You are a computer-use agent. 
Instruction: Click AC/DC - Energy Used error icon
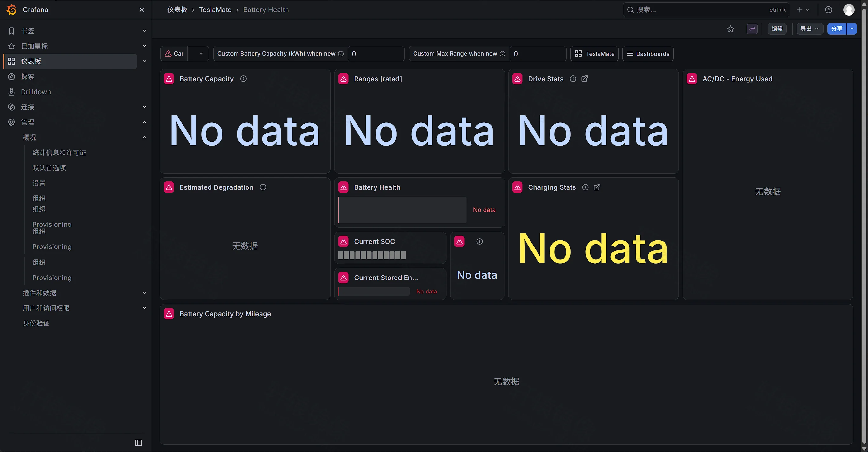(692, 79)
